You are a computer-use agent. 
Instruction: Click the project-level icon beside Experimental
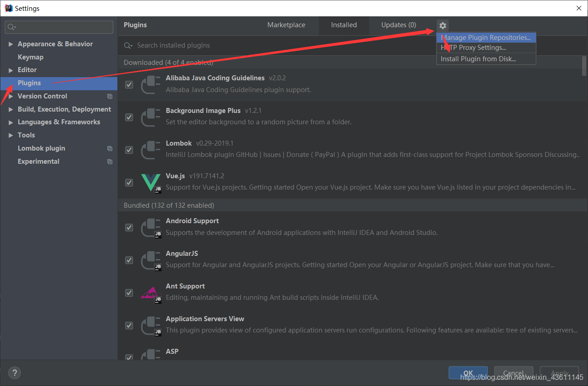click(x=110, y=161)
